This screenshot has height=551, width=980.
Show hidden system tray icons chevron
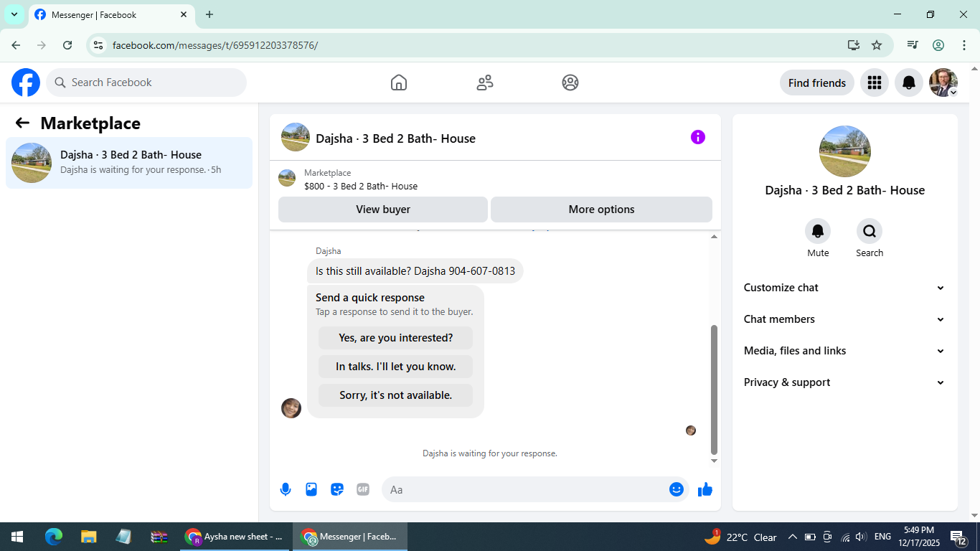792,537
